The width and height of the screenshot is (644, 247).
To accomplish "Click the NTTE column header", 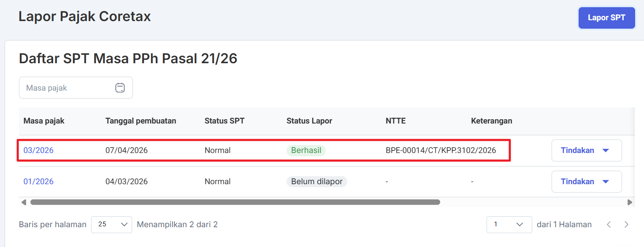I will coord(395,121).
